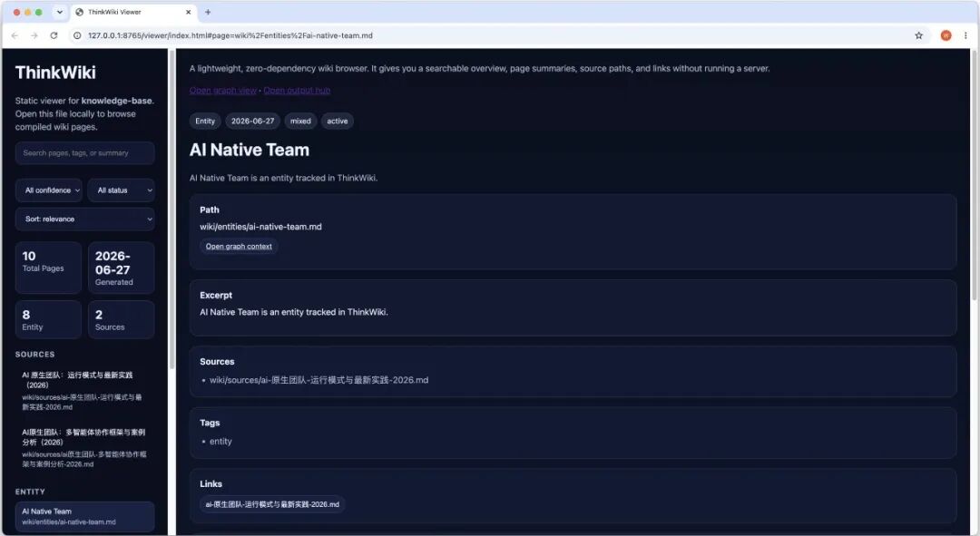This screenshot has width=980, height=536.
Task: Click the Generated date stat card
Action: 122,268
